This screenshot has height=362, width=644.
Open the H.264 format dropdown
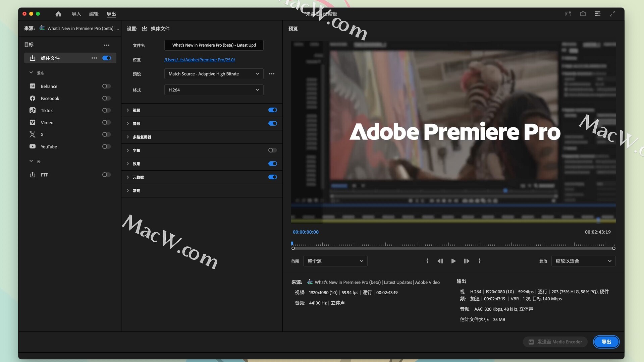[x=214, y=90]
